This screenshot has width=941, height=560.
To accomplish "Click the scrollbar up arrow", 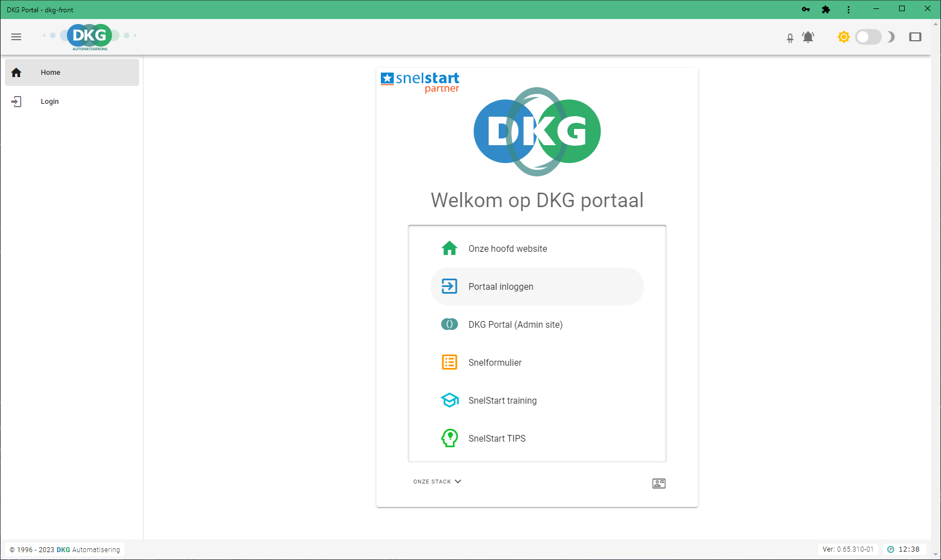I will click(x=936, y=24).
